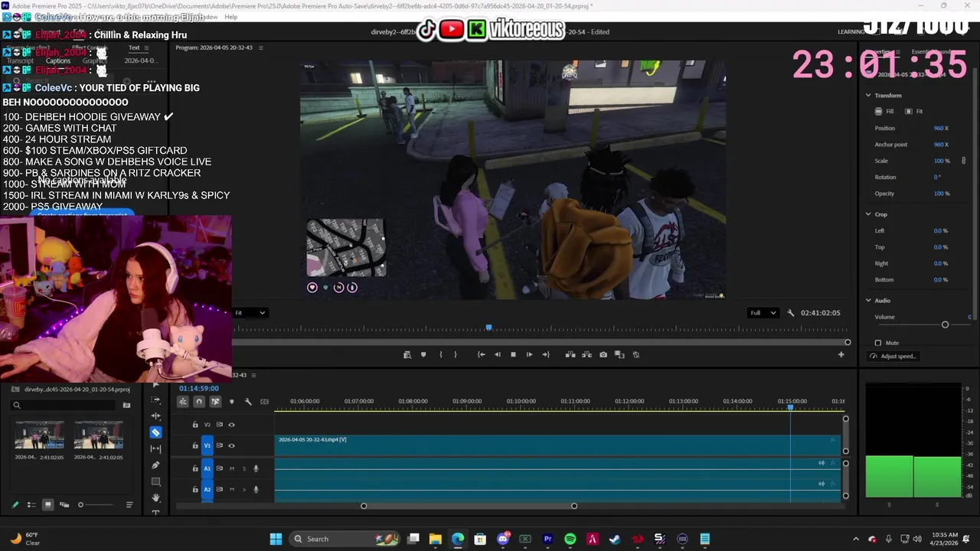Step forward one frame
The height and width of the screenshot is (551, 980).
tap(529, 354)
